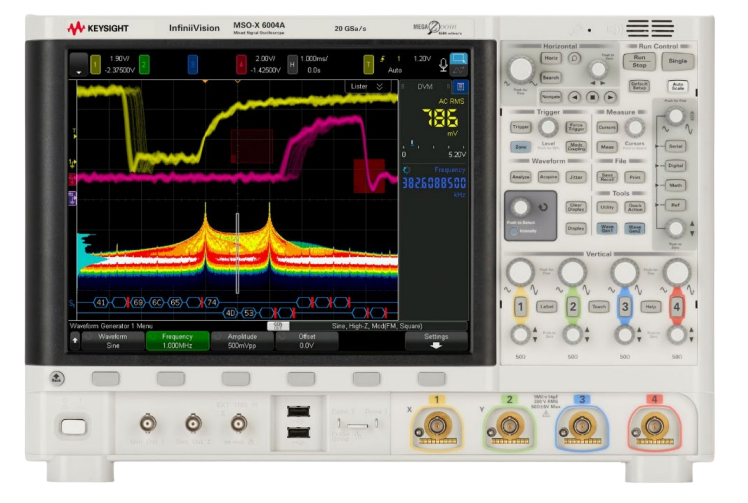Push the navigate backward play button
This screenshot has width=748, height=503.
tap(575, 97)
